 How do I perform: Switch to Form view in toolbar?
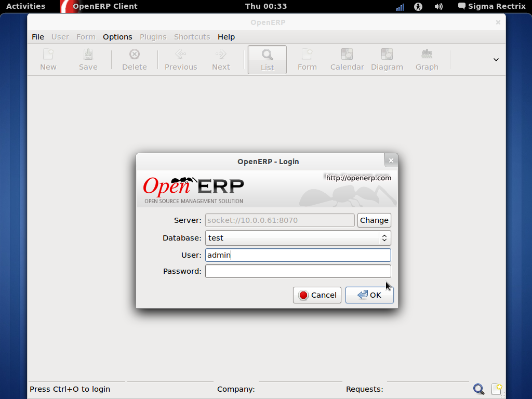point(307,60)
